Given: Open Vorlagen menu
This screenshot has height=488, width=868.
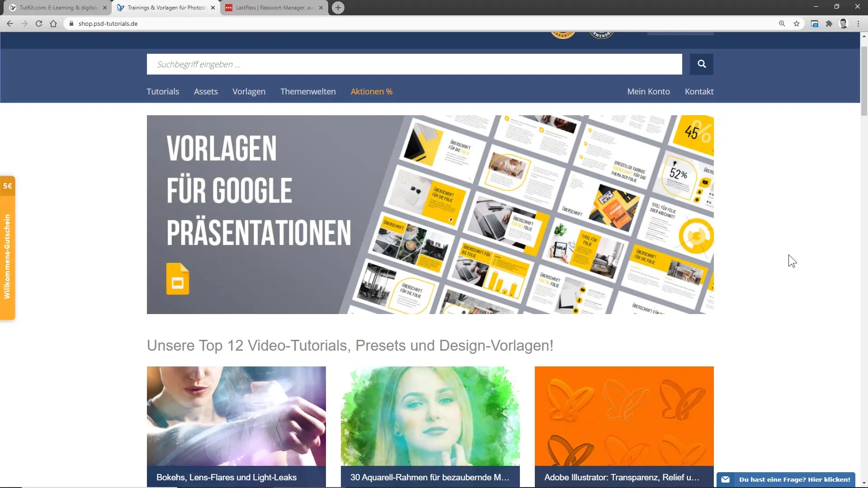Looking at the screenshot, I should [x=249, y=92].
